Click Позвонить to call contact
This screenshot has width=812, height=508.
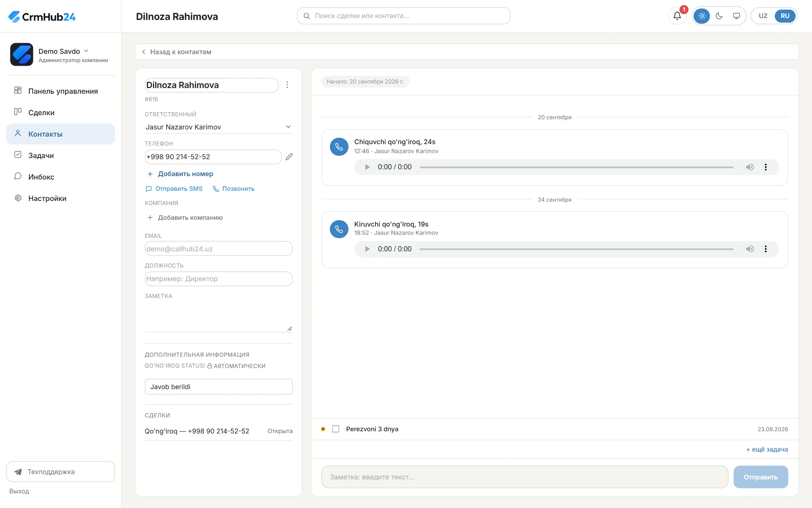[x=233, y=189]
